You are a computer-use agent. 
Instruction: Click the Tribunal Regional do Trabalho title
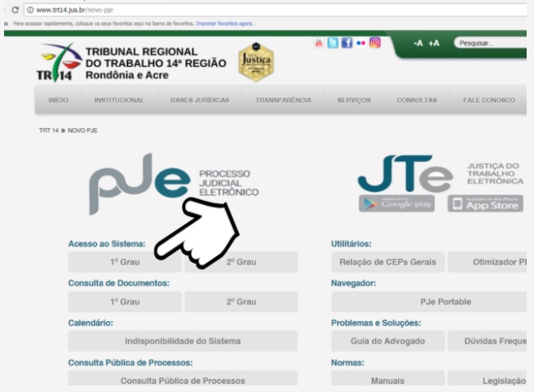point(156,64)
